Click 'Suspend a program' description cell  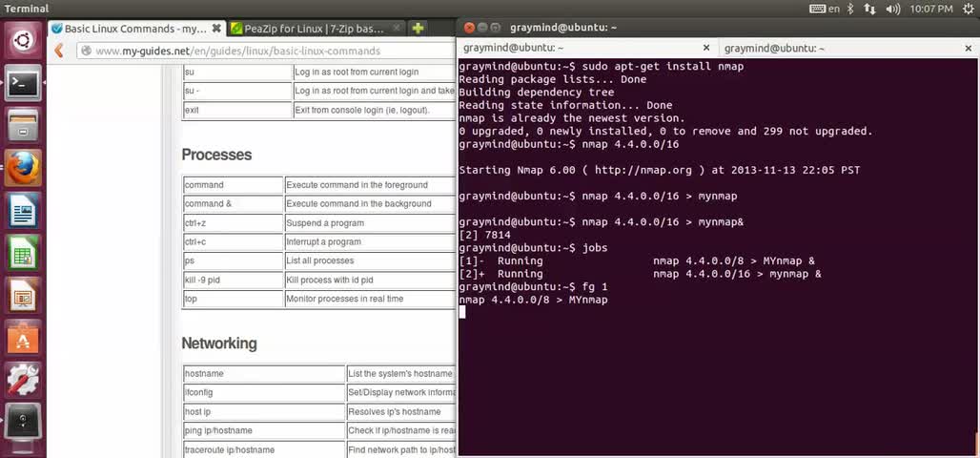pyautogui.click(x=370, y=222)
